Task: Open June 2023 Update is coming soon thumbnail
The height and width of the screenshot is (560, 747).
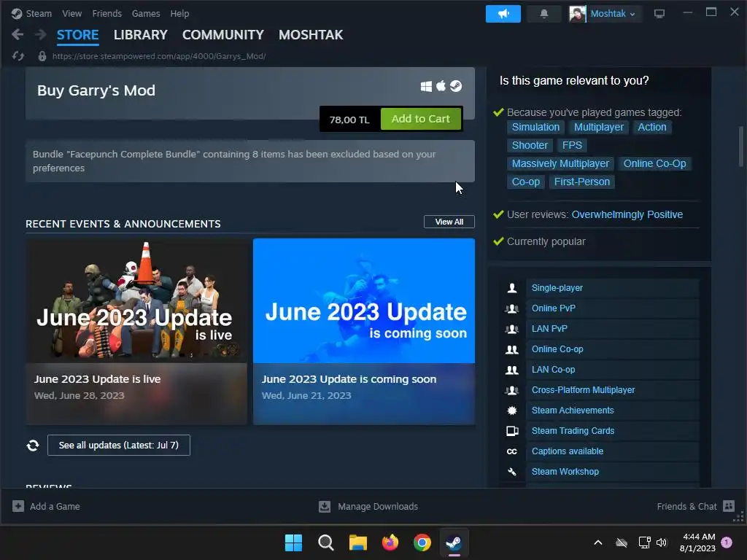Action: click(364, 301)
